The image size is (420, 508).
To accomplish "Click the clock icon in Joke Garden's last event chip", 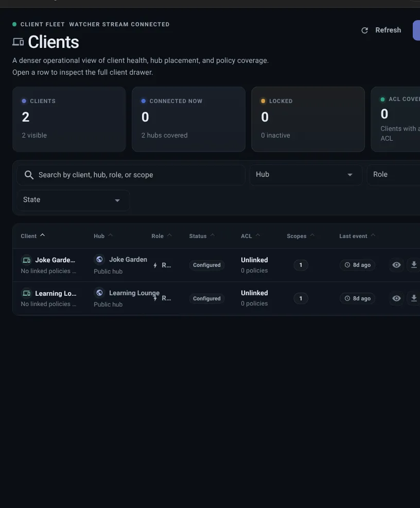I will click(x=347, y=265).
